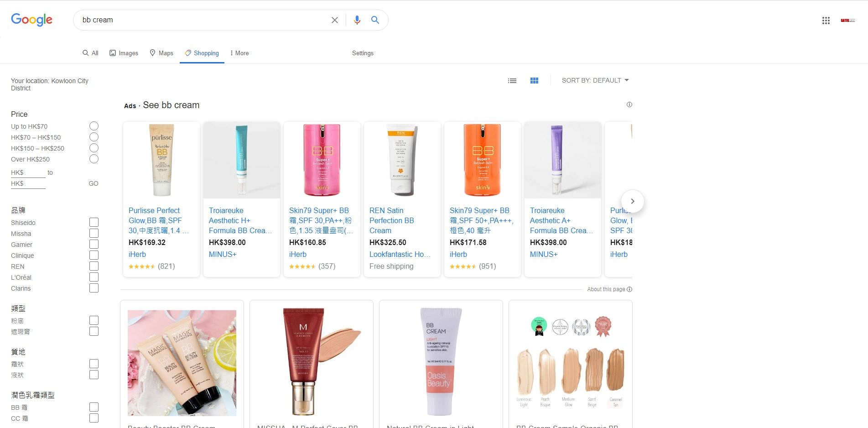Check the Missha brand filter
Image resolution: width=868 pixels, height=428 pixels.
[x=94, y=233]
